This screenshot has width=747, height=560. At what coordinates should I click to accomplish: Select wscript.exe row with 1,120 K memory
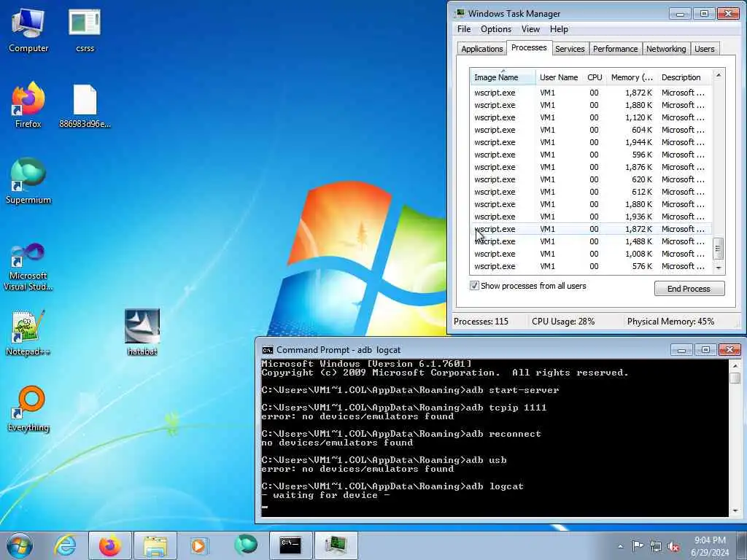click(x=591, y=117)
